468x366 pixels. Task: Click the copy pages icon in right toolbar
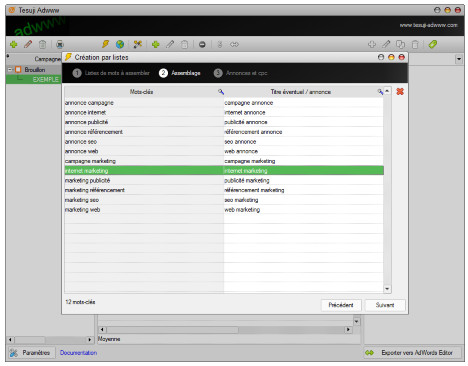400,44
